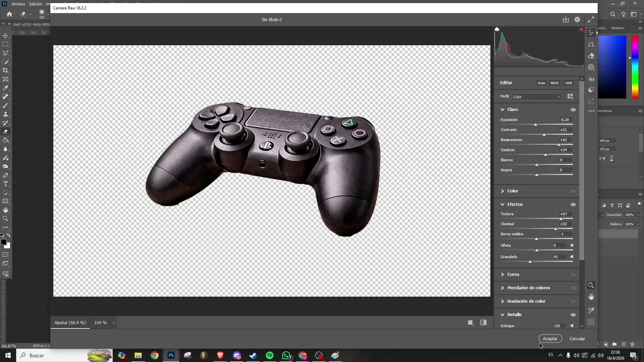Expand Viñeta extra options arrow
The image size is (644, 362).
[571, 245]
